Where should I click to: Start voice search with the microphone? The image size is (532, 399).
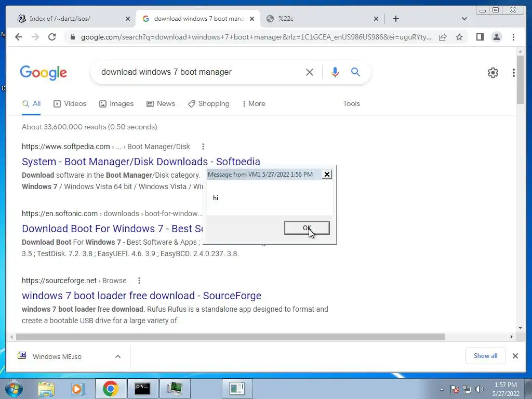tap(335, 72)
